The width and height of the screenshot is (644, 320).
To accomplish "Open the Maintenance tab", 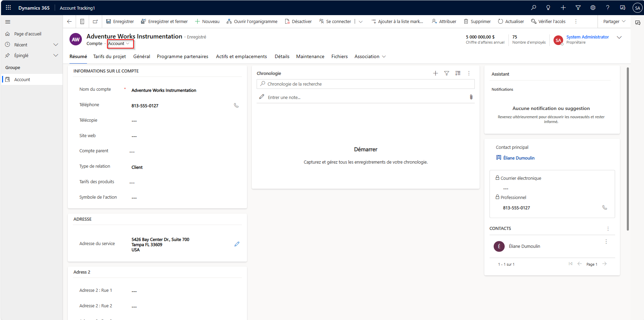I will pos(310,57).
